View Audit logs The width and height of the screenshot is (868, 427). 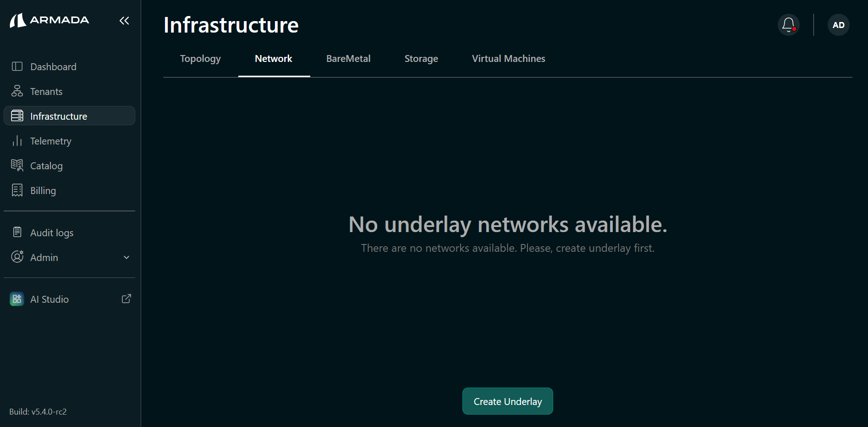(x=69, y=233)
